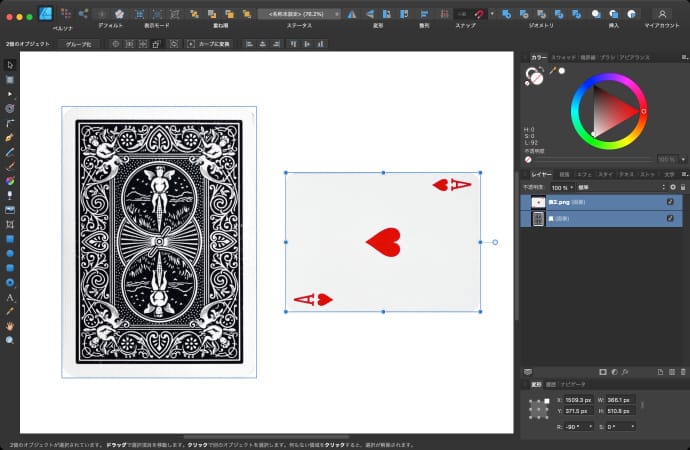Select the Zoom magnifier tool

point(10,340)
